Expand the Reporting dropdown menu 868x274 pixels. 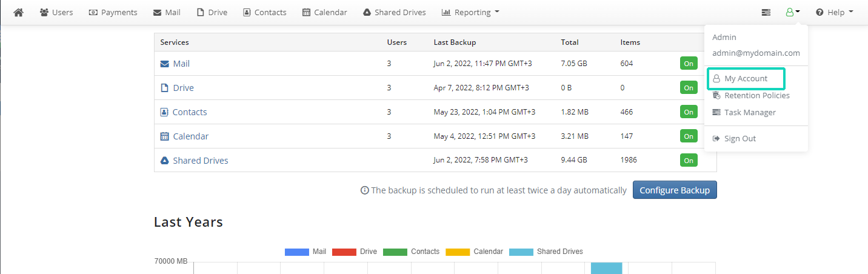[x=470, y=12]
